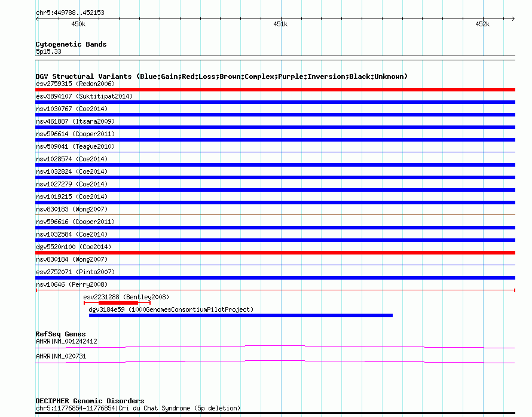Screen dimensions: 532x417
Task: Click the black Cri du Chat deletion bar
Action: click(x=275, y=413)
